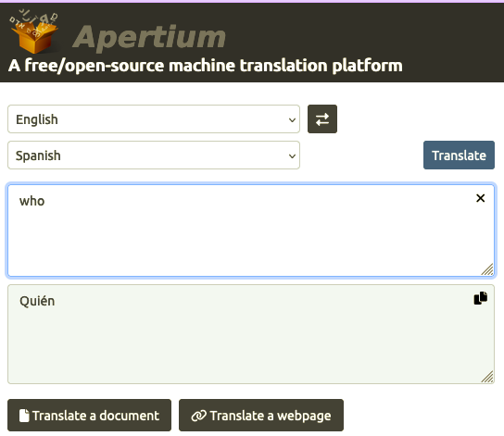Click the tagline 'A free/open-source machine translation platform'
This screenshot has height=436, width=504.
point(205,66)
